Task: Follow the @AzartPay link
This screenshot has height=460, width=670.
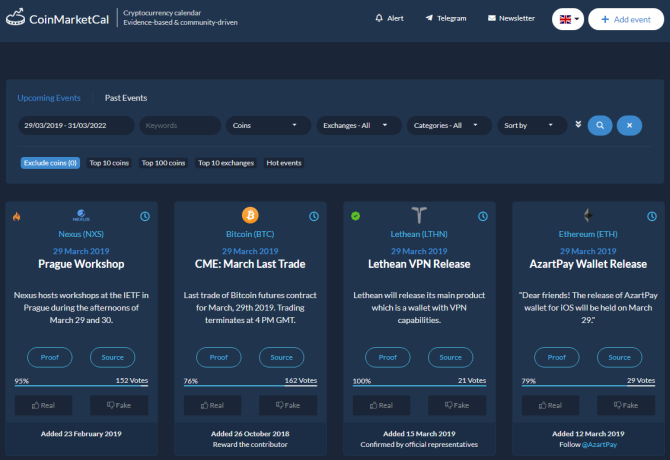Action: pyautogui.click(x=599, y=445)
